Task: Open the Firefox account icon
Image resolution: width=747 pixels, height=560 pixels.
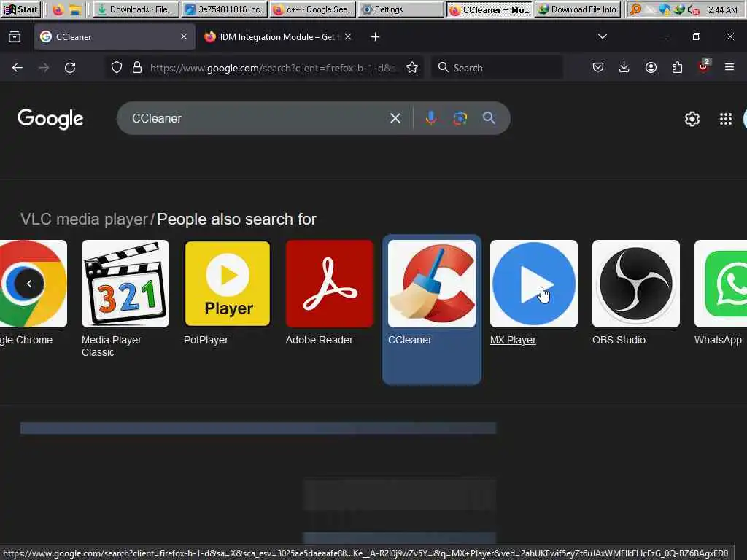Action: (651, 68)
